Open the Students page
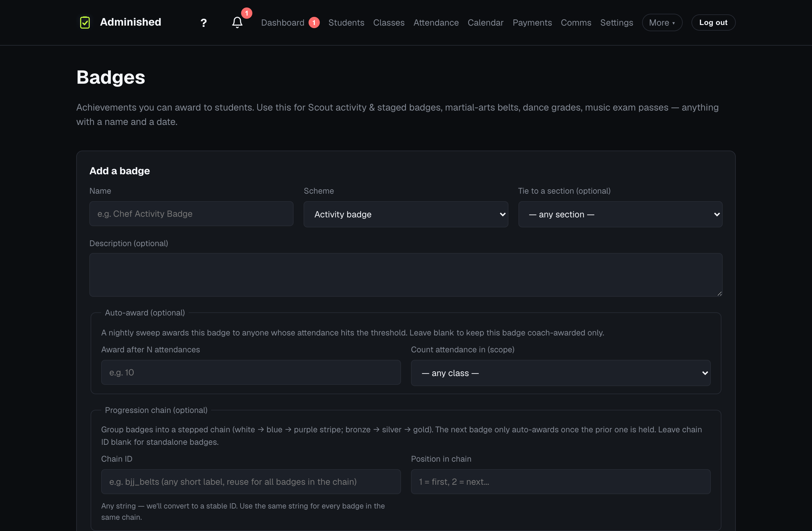 click(346, 22)
